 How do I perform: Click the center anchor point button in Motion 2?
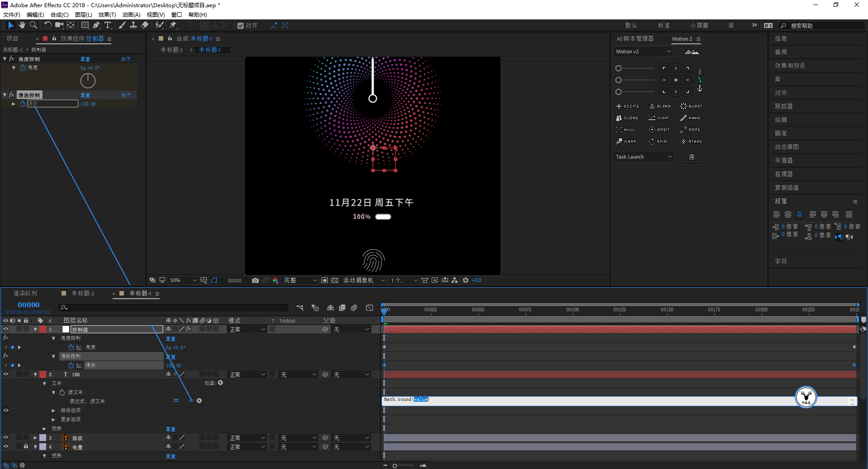[676, 80]
